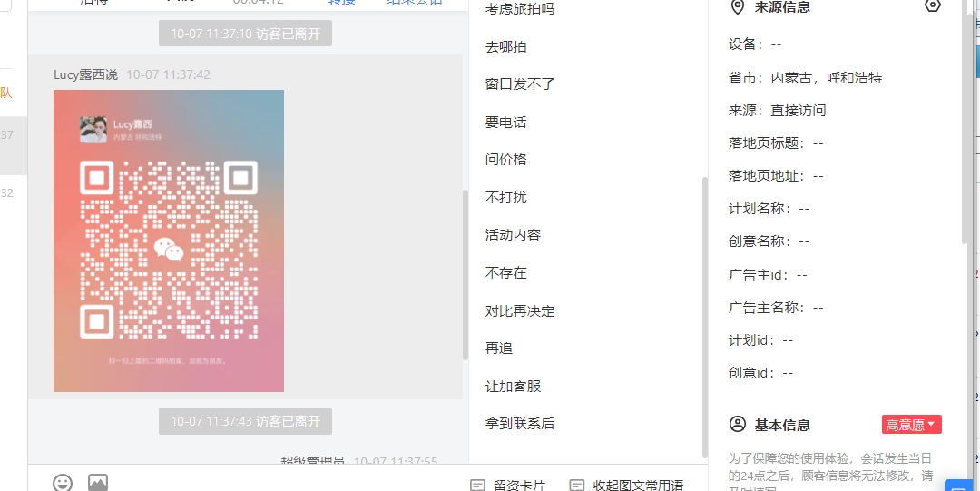Viewport: 980px width, 491px height.
Task: Click the 来源信息 section heading
Action: (782, 7)
